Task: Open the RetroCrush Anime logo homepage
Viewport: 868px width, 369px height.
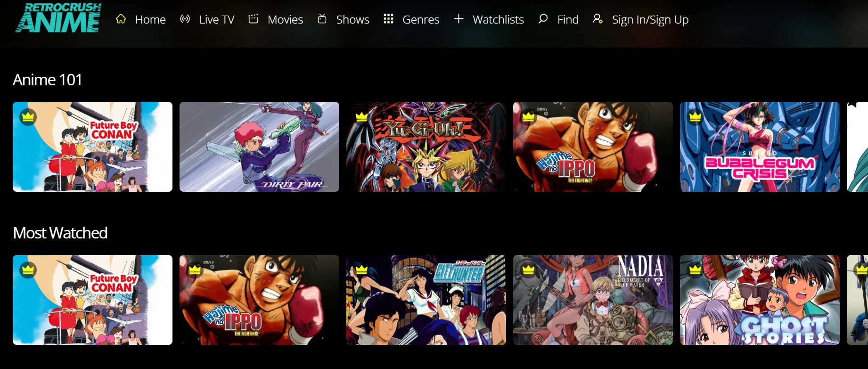Action: pyautogui.click(x=58, y=18)
